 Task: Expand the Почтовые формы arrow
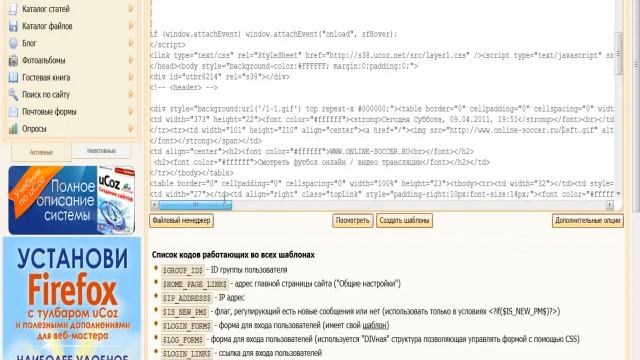pos(131,111)
